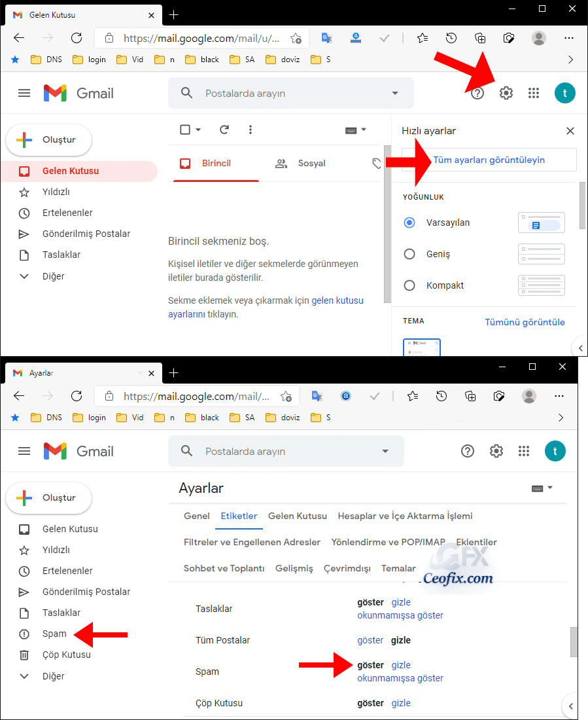
Task: Open the help icon in Ayarlar window
Action: 467,452
